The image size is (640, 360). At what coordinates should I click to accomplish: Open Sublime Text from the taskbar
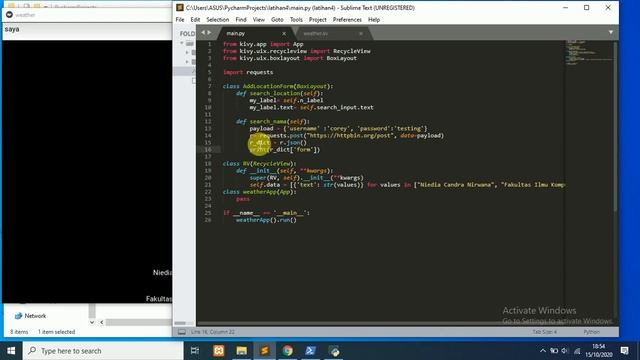(264, 351)
